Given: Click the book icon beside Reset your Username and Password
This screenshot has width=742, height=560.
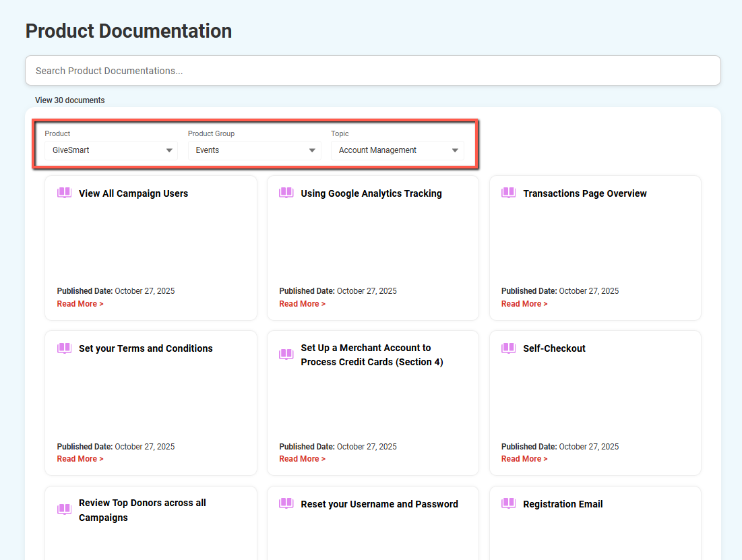Looking at the screenshot, I should (286, 503).
